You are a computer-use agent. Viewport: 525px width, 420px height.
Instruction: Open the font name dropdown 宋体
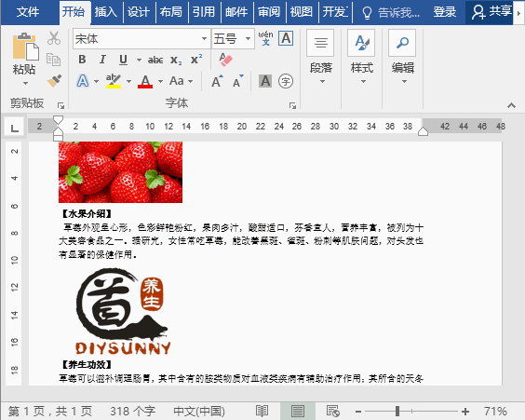(x=204, y=39)
